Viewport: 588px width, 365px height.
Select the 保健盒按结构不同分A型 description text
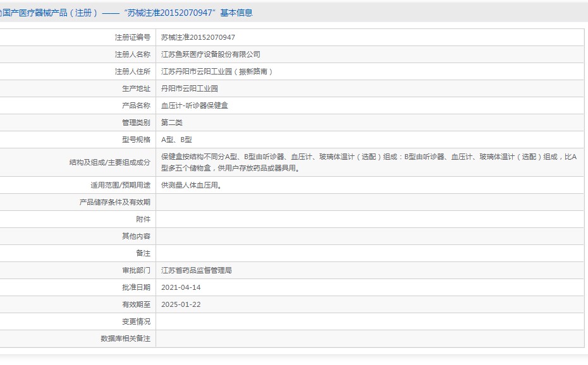369,162
